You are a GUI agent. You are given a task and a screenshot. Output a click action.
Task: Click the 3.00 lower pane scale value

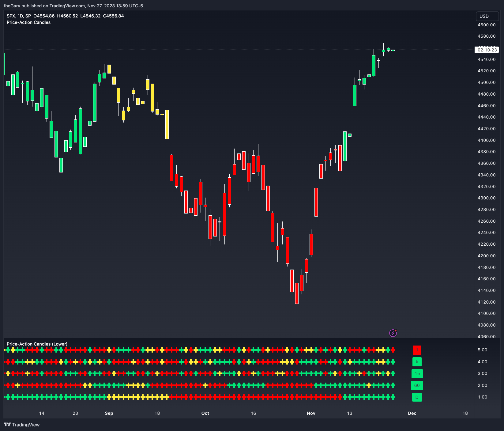click(x=483, y=373)
